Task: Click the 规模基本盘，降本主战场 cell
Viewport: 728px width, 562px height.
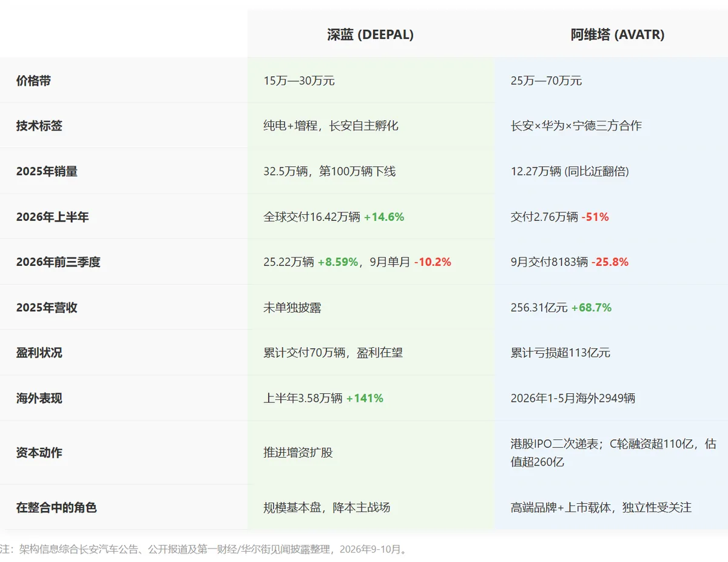Action: click(x=371, y=507)
